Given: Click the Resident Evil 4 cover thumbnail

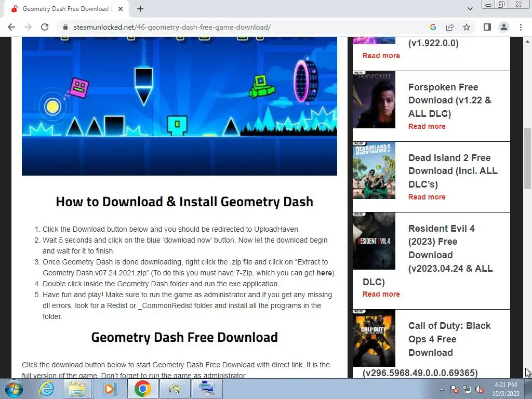Looking at the screenshot, I should pyautogui.click(x=374, y=241).
